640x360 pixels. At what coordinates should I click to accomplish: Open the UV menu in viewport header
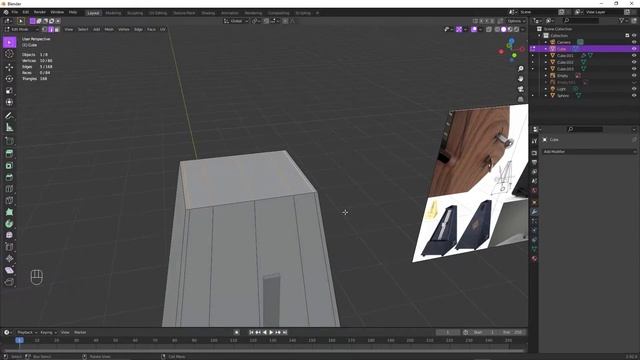click(163, 29)
